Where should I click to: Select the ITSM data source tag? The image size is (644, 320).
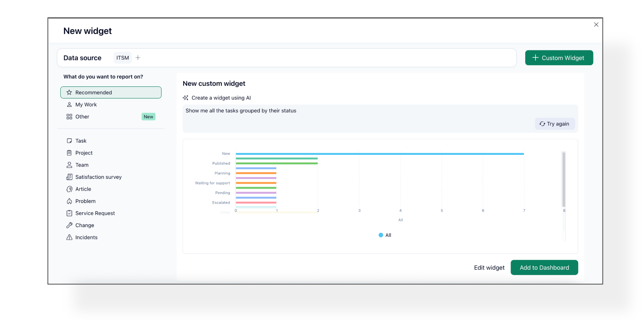click(x=123, y=58)
